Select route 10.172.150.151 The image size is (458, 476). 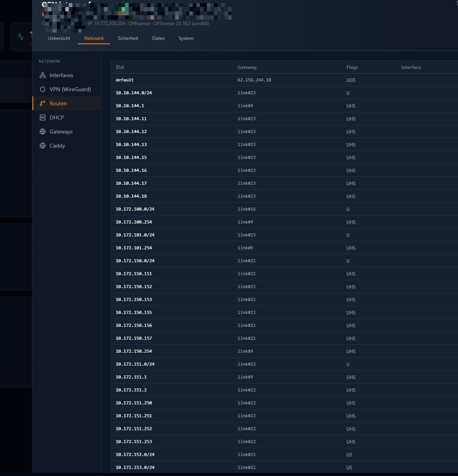[284, 274]
